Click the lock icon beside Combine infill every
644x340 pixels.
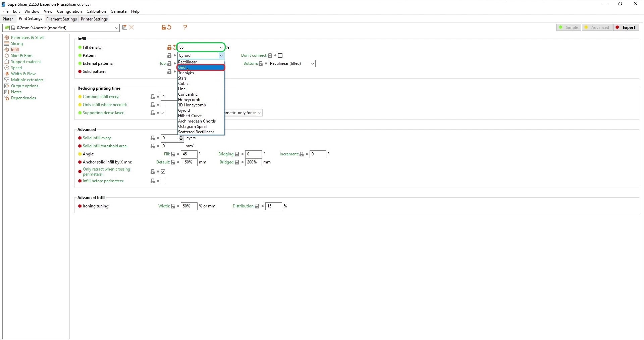153,97
